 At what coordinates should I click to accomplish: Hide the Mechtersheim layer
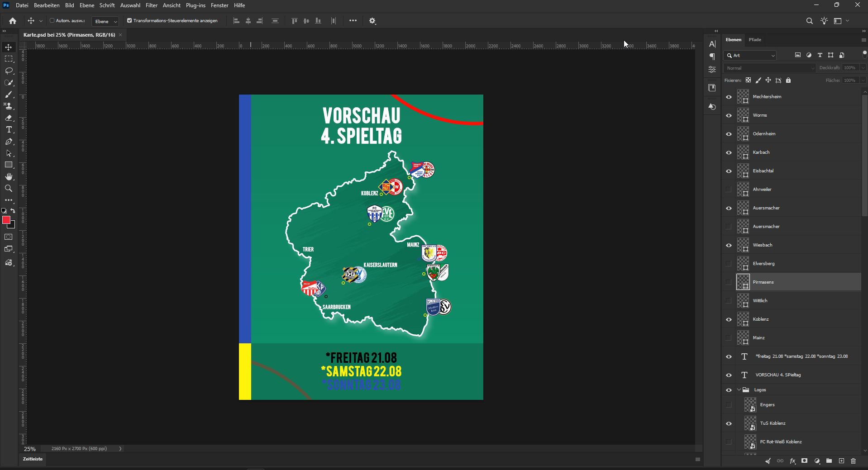click(x=729, y=97)
